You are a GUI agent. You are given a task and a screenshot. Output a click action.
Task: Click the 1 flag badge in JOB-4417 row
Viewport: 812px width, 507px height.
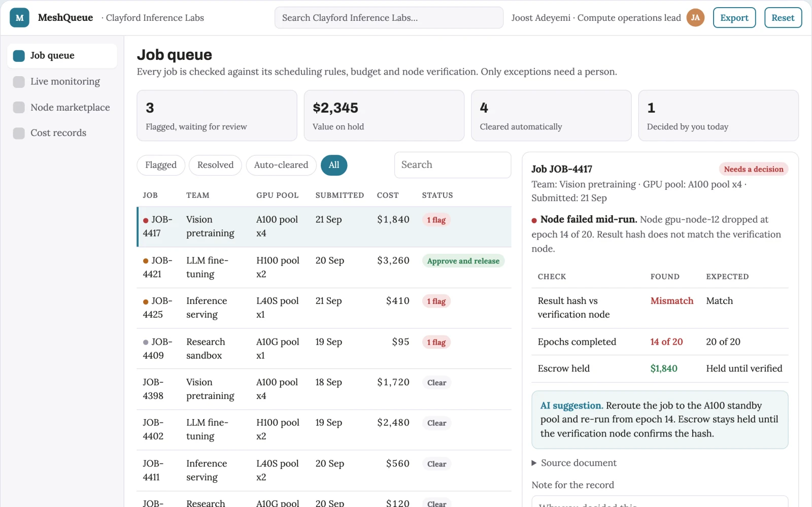point(436,220)
